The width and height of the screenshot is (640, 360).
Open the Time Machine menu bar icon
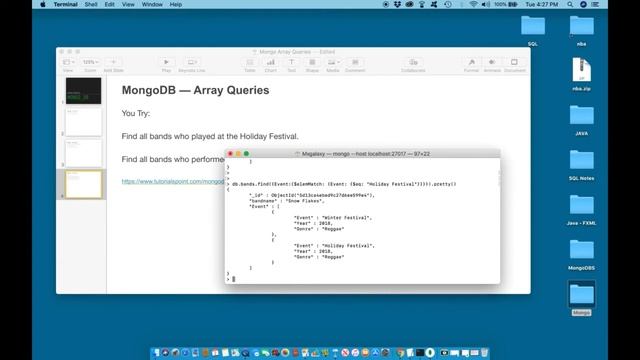coord(448,4)
